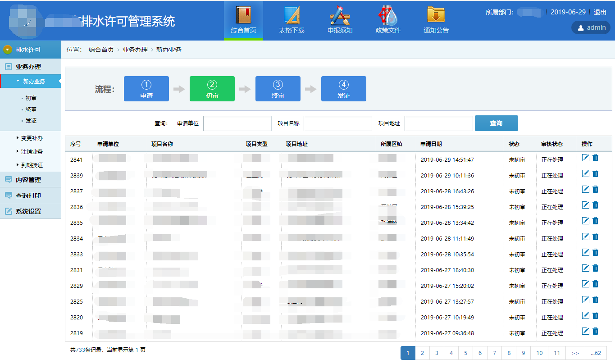Select step 3 终审 in workflow
Viewport: 615px width, 364px height.
[x=278, y=89]
